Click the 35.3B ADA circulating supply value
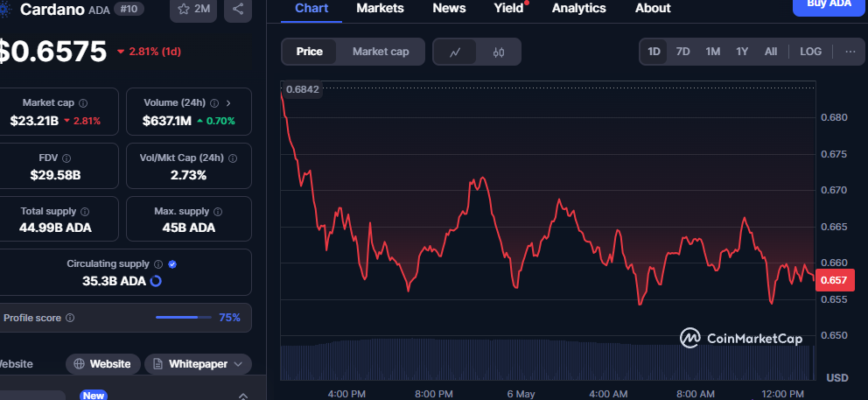The width and height of the screenshot is (868, 400). [114, 281]
